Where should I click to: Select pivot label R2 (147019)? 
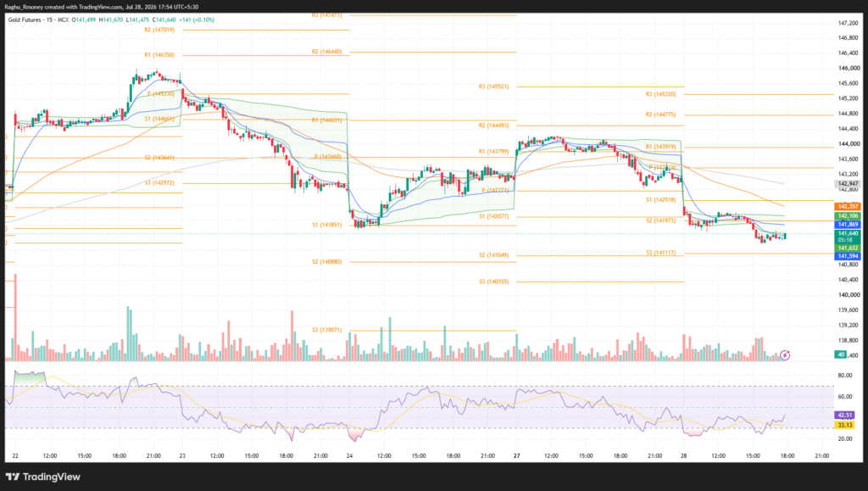click(159, 30)
